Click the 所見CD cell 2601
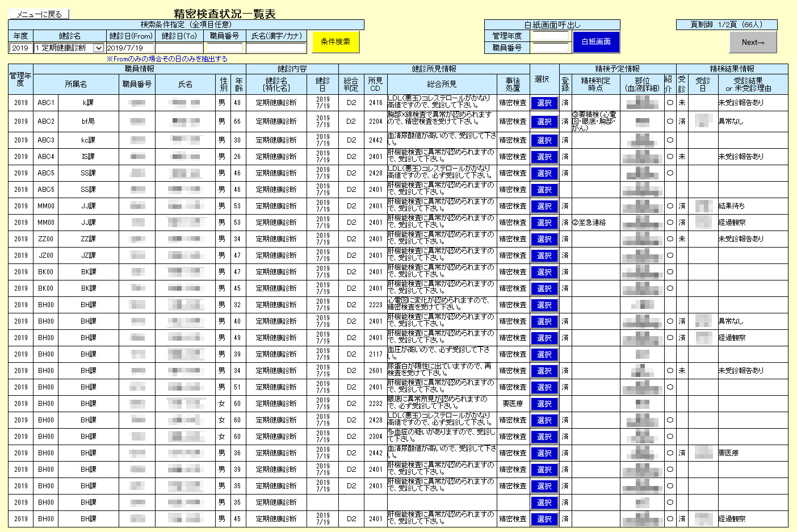This screenshot has height=532, width=797. (375, 371)
